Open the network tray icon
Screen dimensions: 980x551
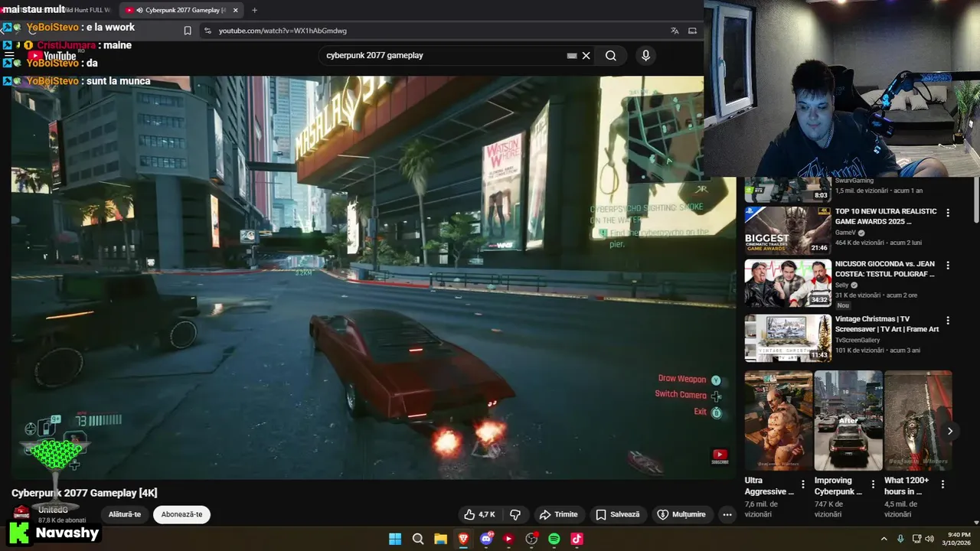[x=915, y=539]
